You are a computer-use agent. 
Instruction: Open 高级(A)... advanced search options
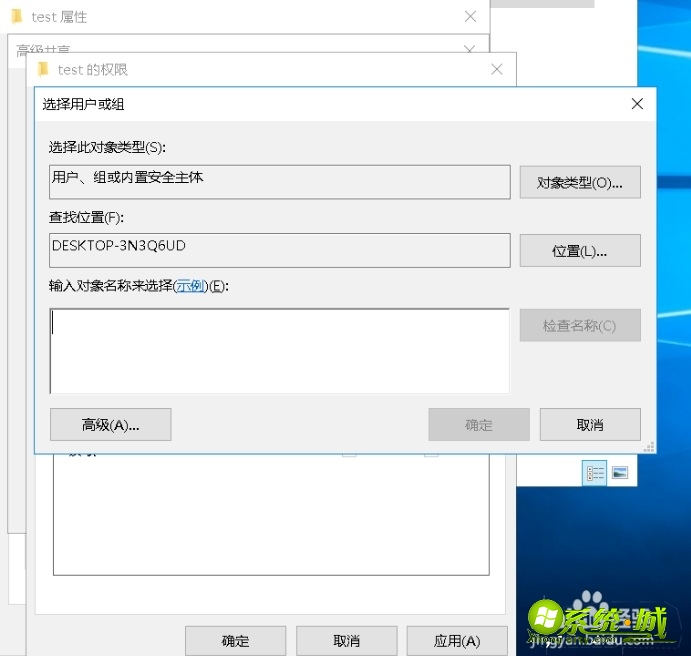coord(111,424)
